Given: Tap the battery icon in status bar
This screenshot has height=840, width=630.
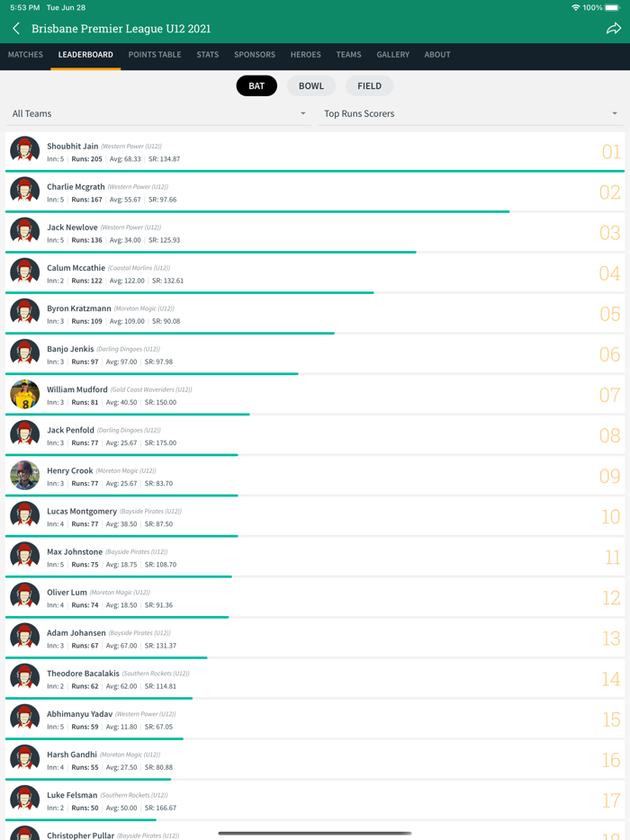Looking at the screenshot, I should click(x=612, y=7).
